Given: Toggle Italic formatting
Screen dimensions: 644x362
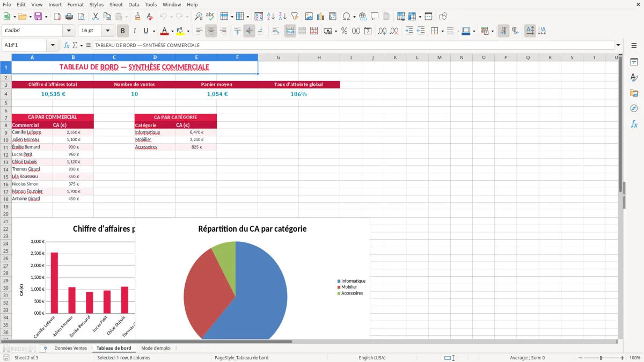Looking at the screenshot, I should pyautogui.click(x=135, y=31).
